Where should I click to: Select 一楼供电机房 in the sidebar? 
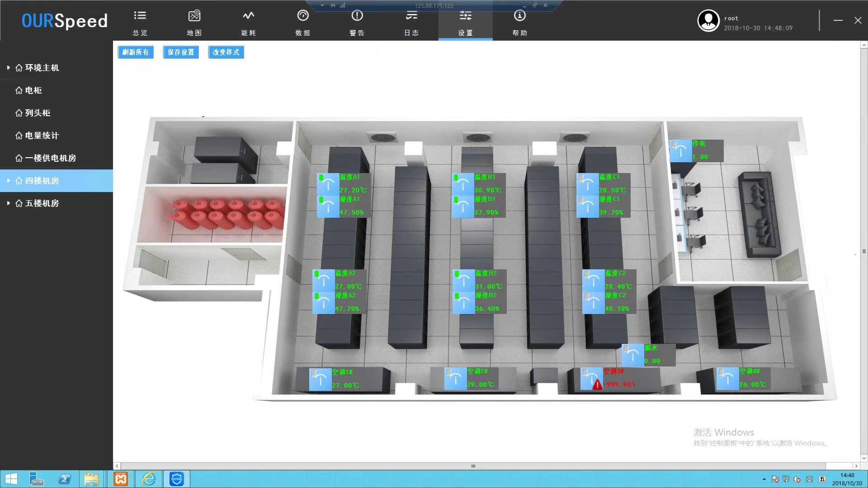[x=50, y=158]
